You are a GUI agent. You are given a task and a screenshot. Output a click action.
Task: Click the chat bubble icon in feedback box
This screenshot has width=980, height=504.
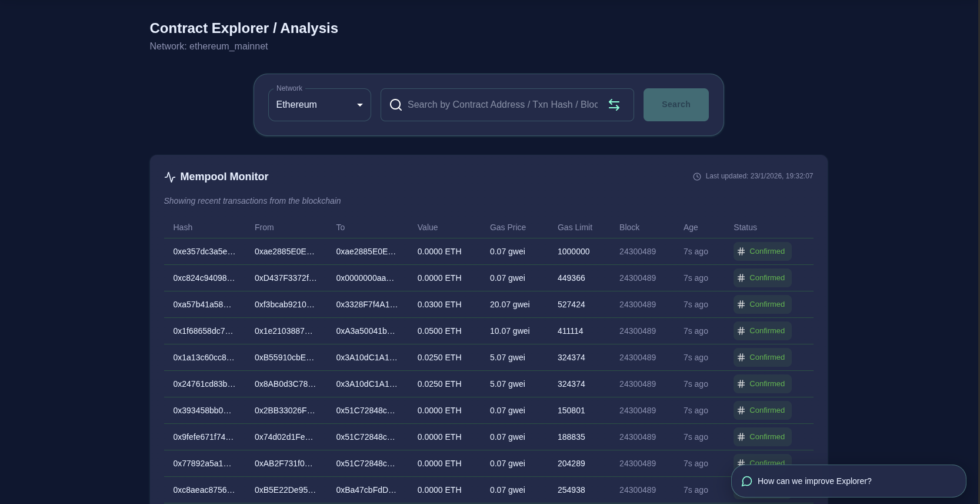[747, 481]
